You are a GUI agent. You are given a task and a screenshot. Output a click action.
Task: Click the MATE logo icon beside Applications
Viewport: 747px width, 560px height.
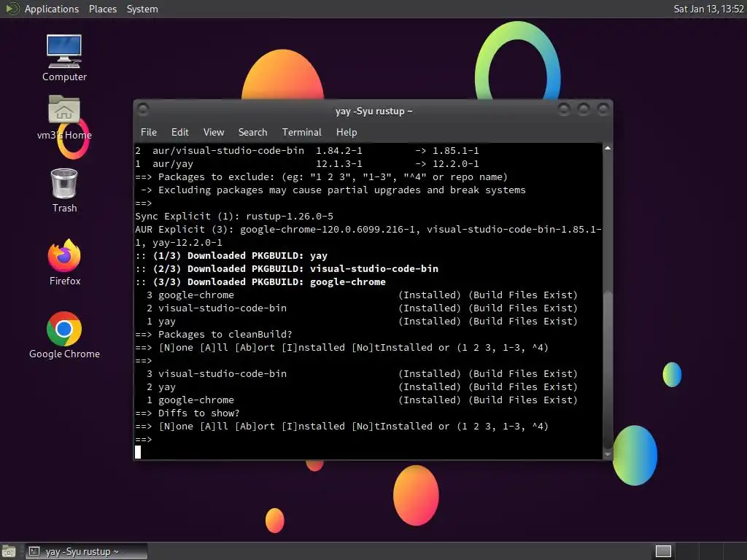(x=12, y=9)
